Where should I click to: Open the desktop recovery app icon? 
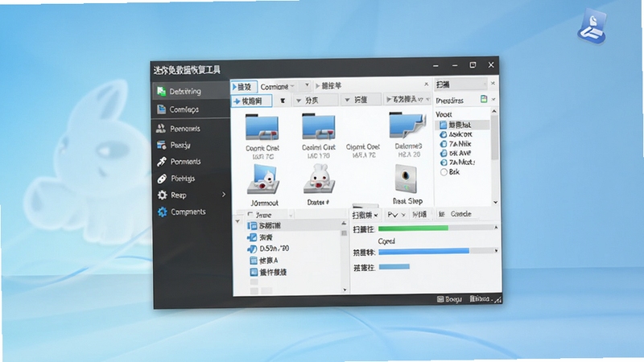click(592, 27)
